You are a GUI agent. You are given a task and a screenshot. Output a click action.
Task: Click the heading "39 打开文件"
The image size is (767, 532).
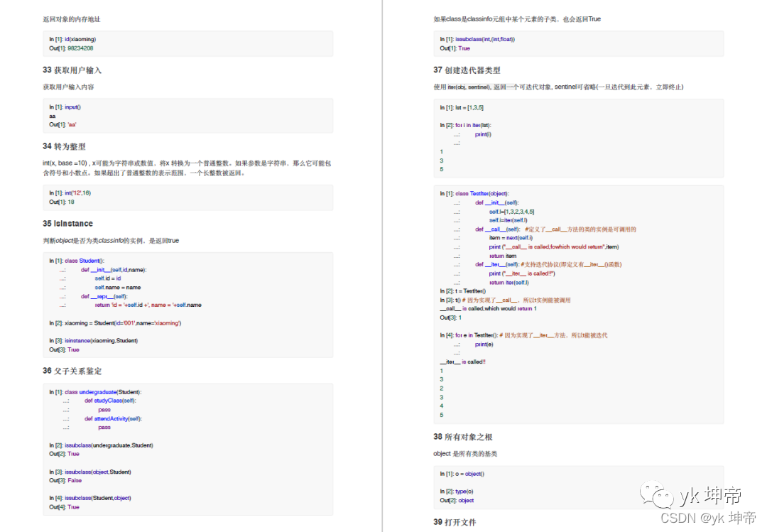click(x=455, y=522)
